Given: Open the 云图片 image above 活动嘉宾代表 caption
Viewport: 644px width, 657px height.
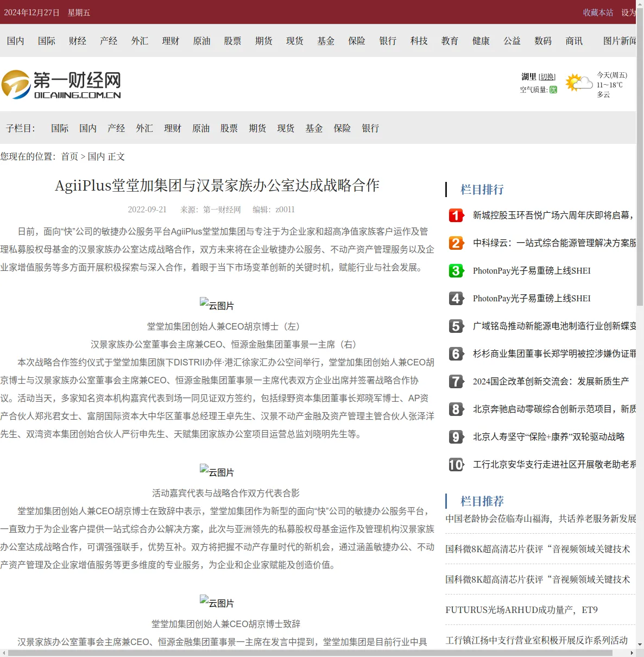Looking at the screenshot, I should coord(217,471).
